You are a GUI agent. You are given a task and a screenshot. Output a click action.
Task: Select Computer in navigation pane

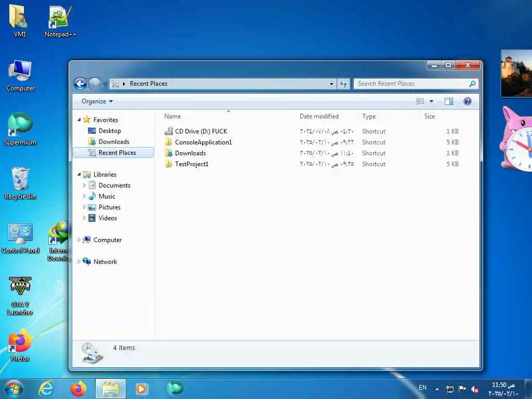(x=107, y=240)
